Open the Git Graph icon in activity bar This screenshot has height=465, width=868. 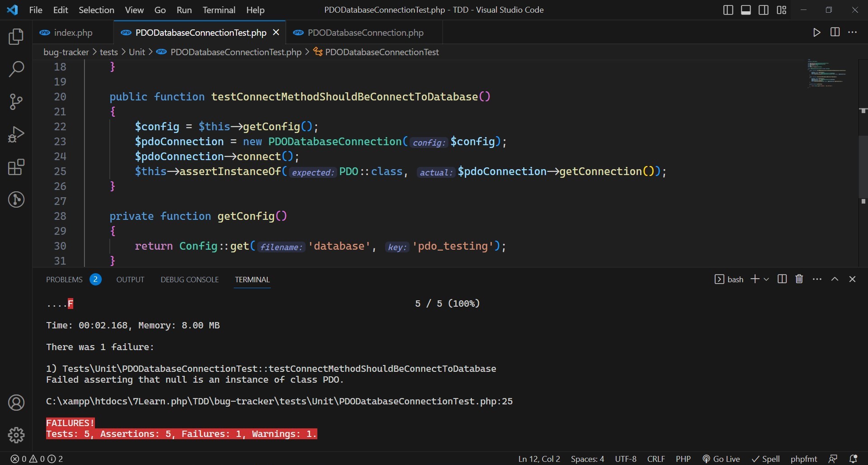pos(16,199)
